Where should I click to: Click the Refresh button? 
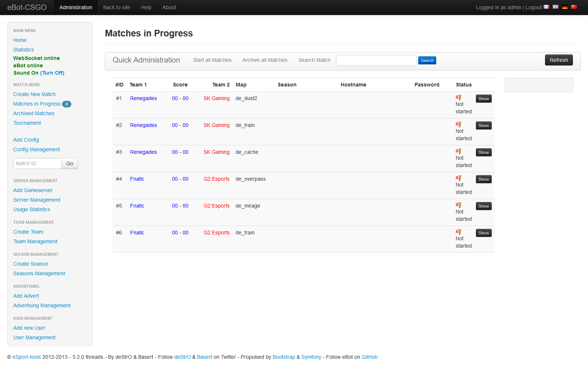pyautogui.click(x=559, y=60)
